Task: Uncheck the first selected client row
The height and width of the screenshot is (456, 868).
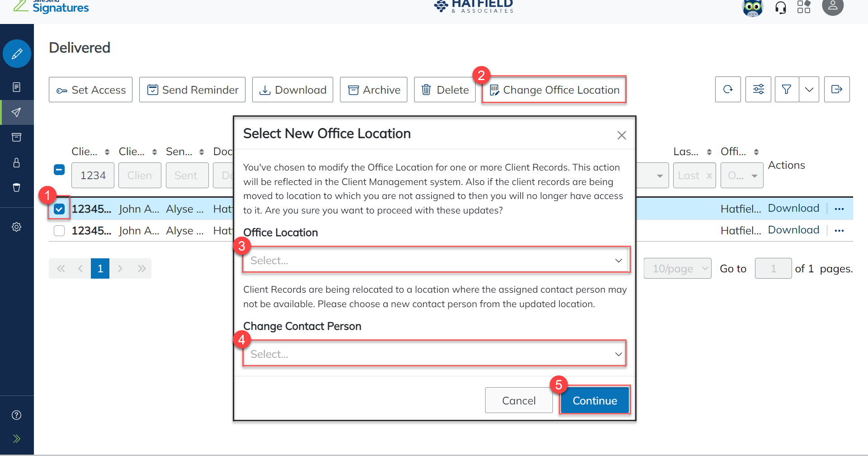Action: (59, 209)
